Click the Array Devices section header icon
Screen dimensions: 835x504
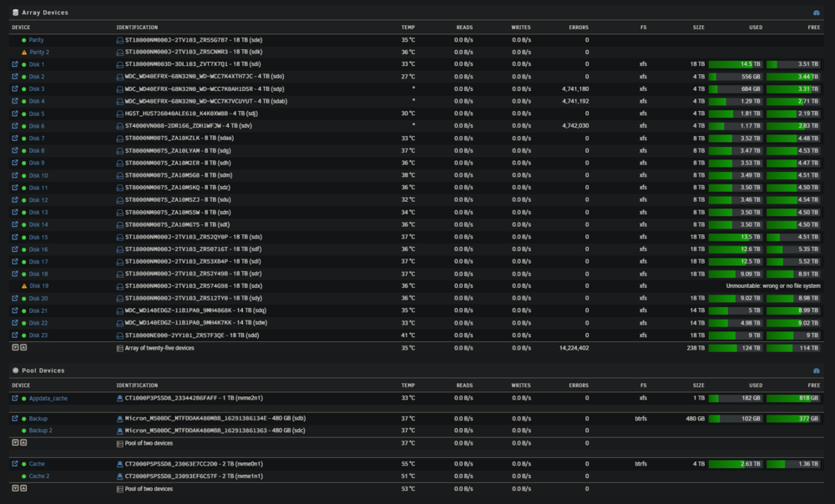tap(15, 13)
